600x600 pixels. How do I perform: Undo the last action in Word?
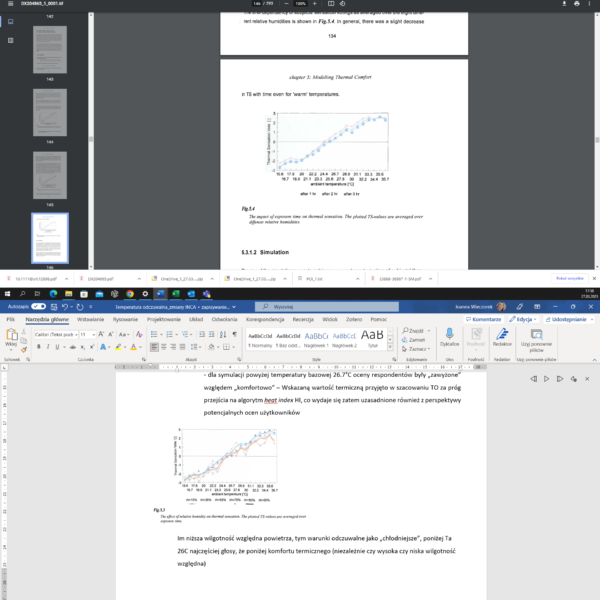coord(65,307)
